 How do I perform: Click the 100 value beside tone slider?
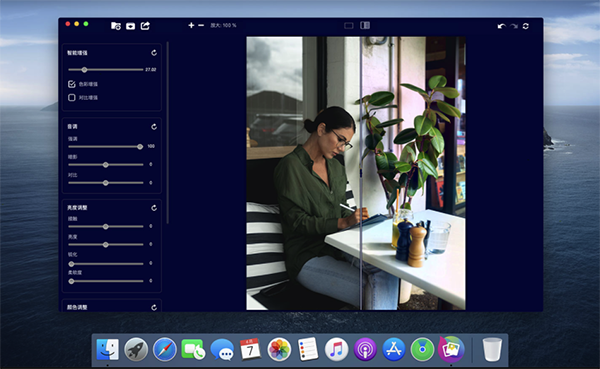click(x=151, y=146)
